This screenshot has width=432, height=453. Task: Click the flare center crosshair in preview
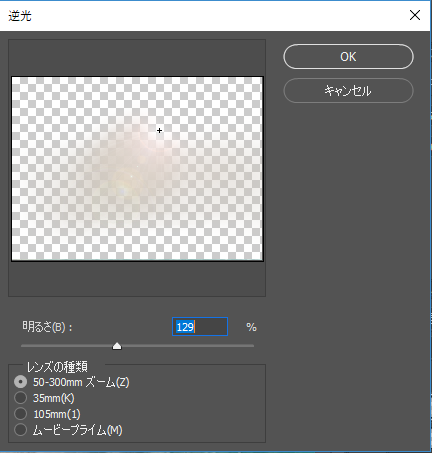coord(159,130)
